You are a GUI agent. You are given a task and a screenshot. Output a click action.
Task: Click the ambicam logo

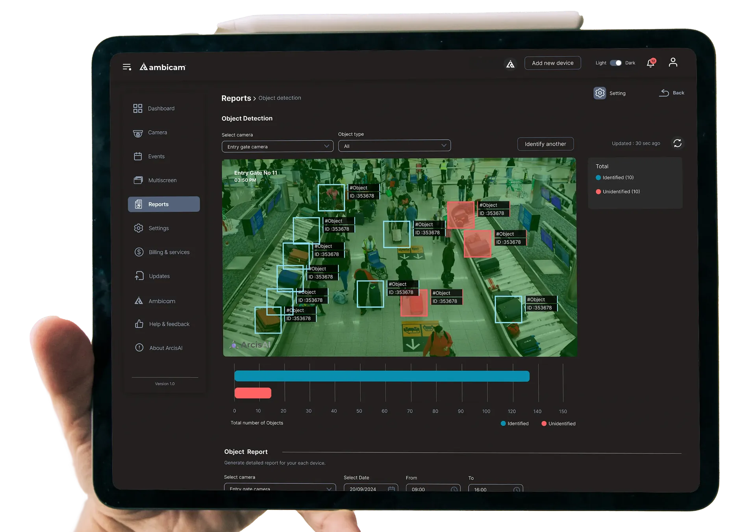coord(163,67)
